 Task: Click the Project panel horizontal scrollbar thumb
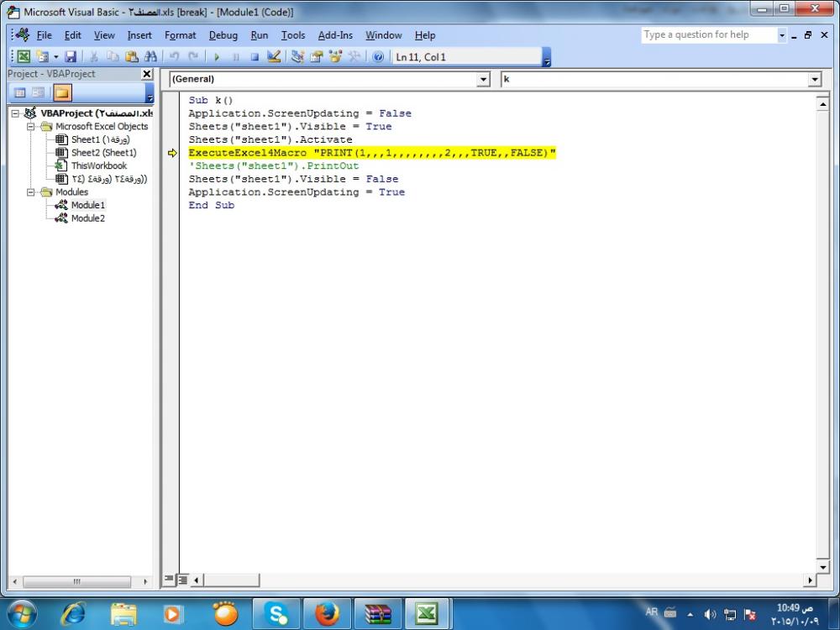[77, 581]
